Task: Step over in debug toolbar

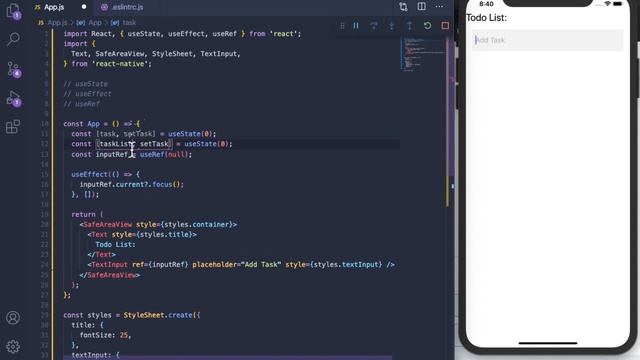Action: (373, 26)
